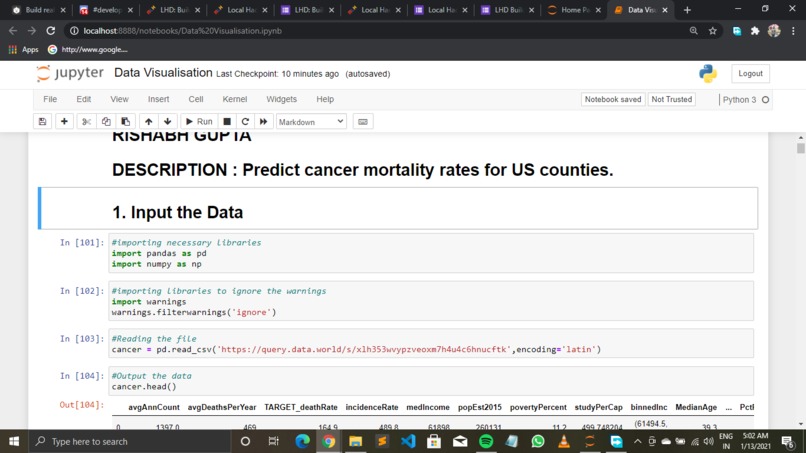
Task: Copy the selected cells
Action: 106,122
